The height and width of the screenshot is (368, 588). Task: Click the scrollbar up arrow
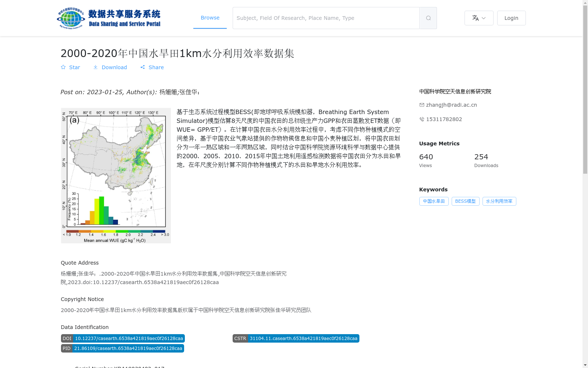[585, 3]
